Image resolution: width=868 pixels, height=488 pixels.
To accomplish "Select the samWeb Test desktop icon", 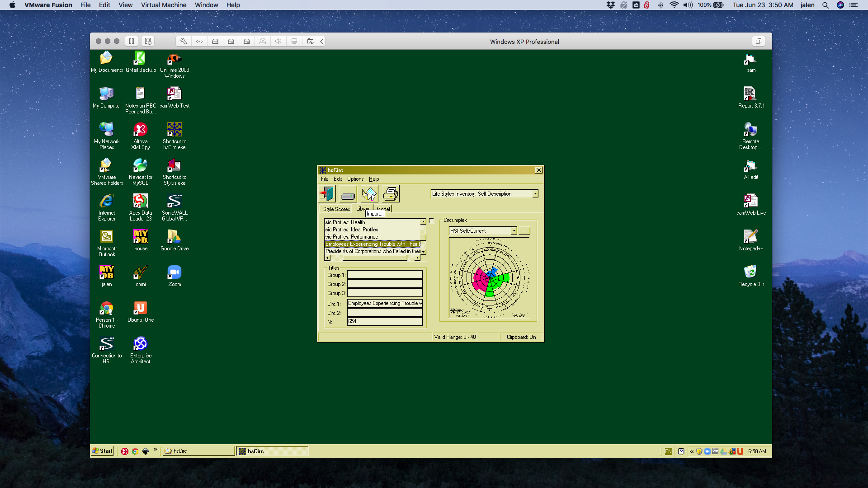I will click(x=175, y=97).
